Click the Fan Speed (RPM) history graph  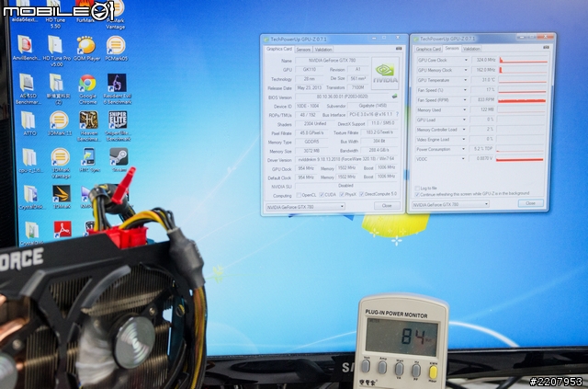[522, 100]
